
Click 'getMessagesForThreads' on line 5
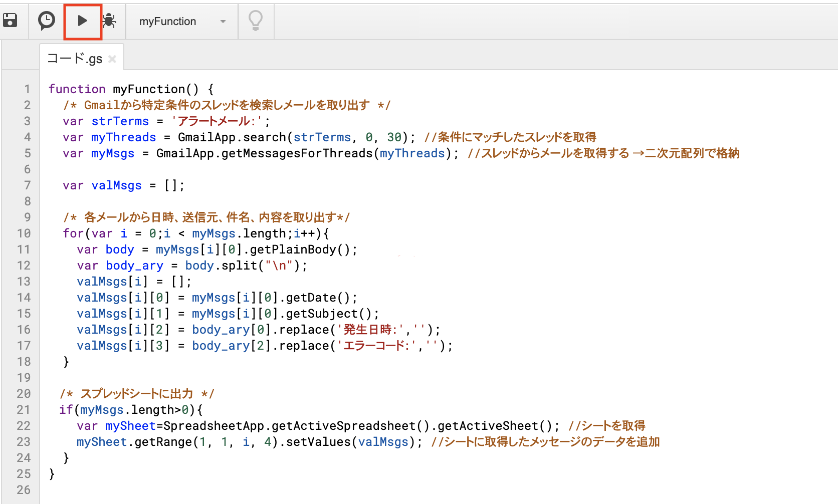(297, 153)
